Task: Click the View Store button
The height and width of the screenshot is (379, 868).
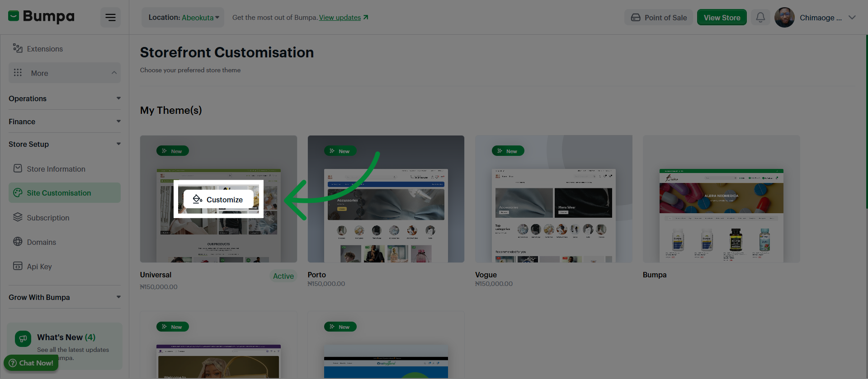Action: tap(722, 18)
